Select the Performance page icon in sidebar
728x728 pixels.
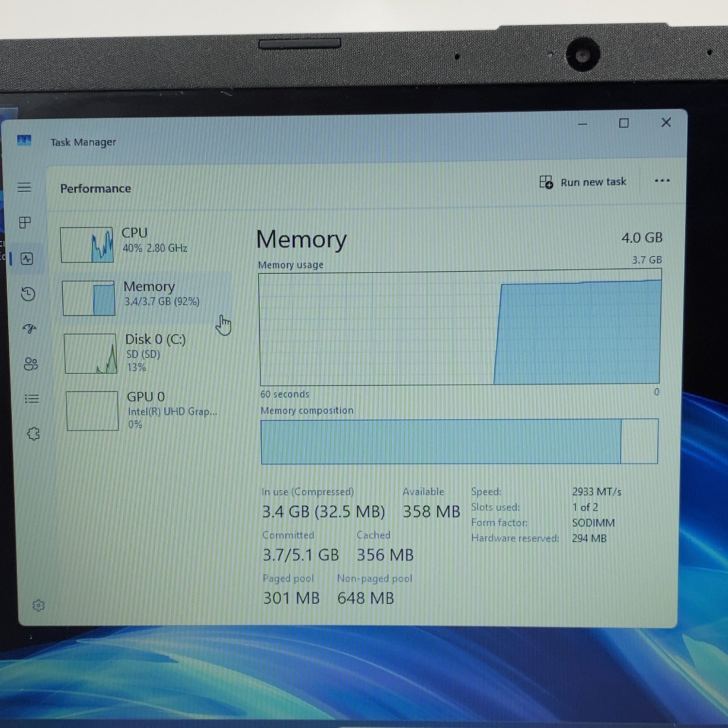click(27, 259)
